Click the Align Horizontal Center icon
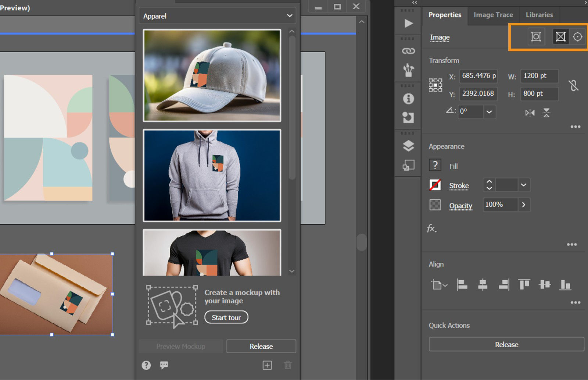This screenshot has height=380, width=588. tap(483, 285)
